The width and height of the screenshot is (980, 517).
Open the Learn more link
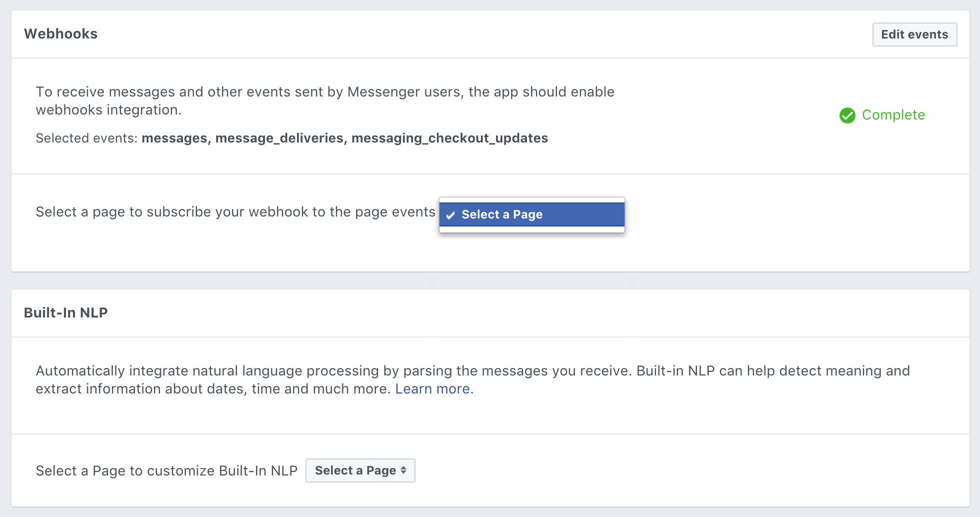434,389
